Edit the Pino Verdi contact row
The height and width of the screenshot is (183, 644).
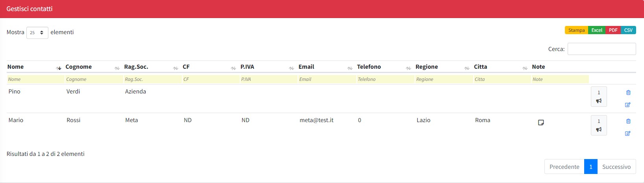click(x=628, y=105)
